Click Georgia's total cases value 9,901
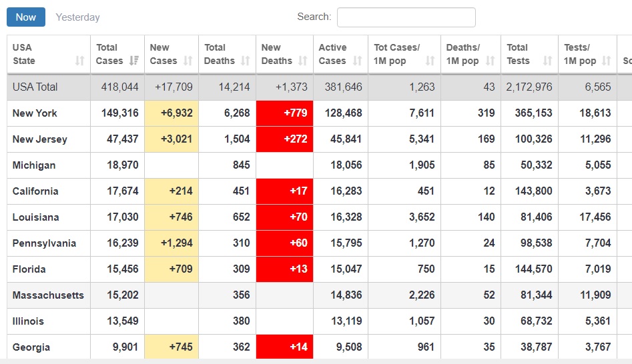The width and height of the screenshot is (632, 364). pos(123,347)
